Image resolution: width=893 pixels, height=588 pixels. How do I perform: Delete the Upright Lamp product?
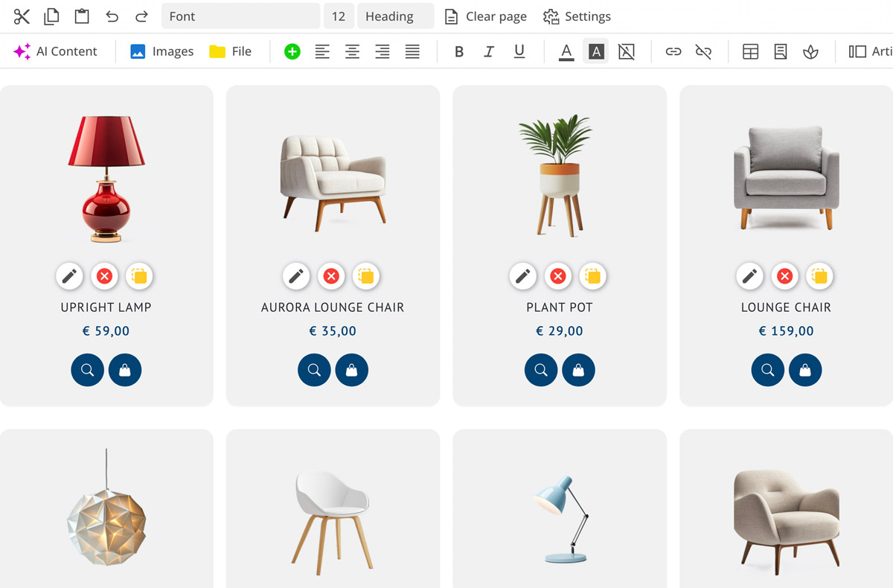pyautogui.click(x=105, y=276)
